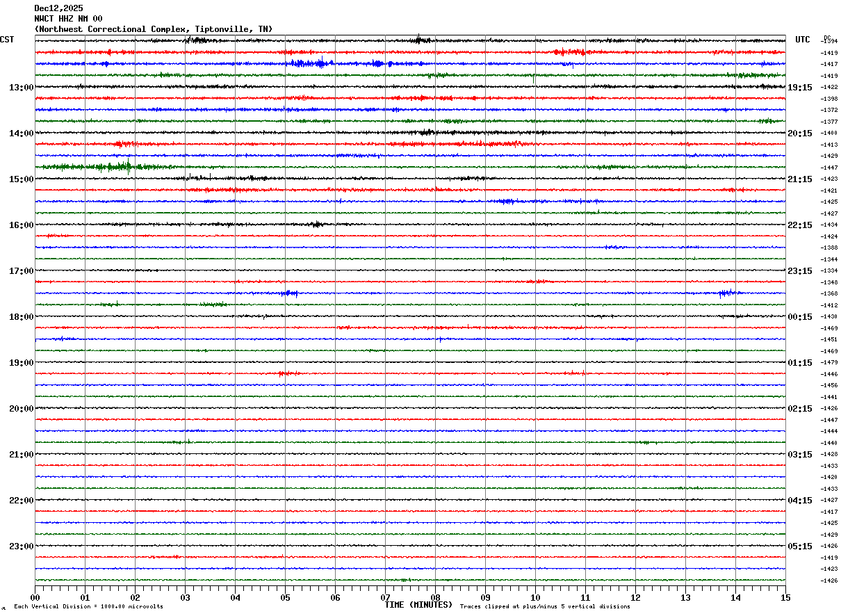Click DC offset value -1368

[x=828, y=293]
